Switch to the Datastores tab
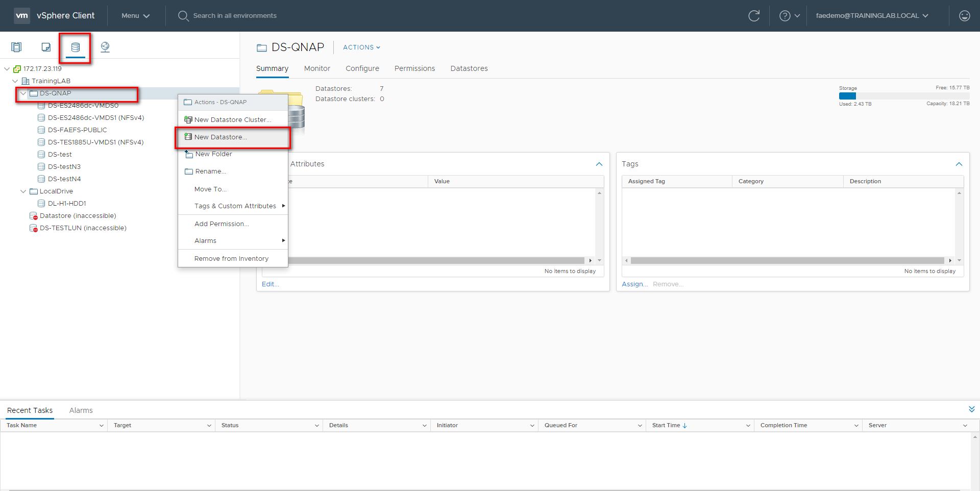This screenshot has height=491, width=980. tap(469, 68)
